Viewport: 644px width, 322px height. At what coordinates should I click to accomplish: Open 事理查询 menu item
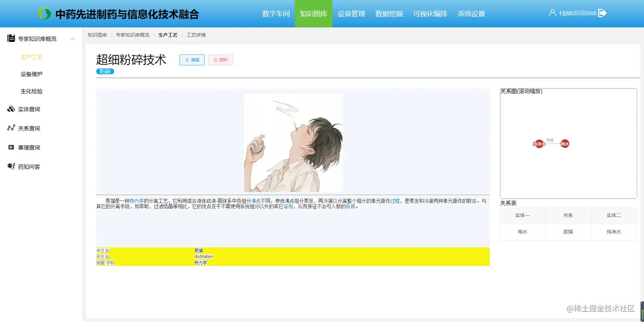29,148
